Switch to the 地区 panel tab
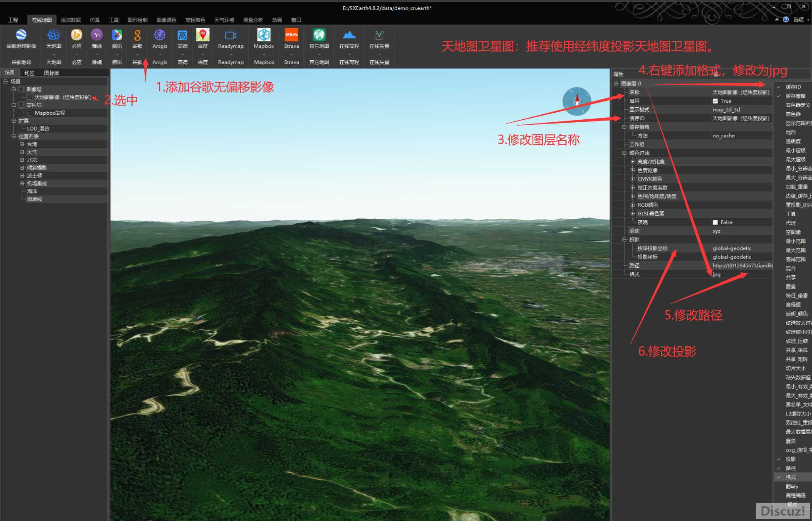This screenshot has height=521, width=812. (29, 73)
